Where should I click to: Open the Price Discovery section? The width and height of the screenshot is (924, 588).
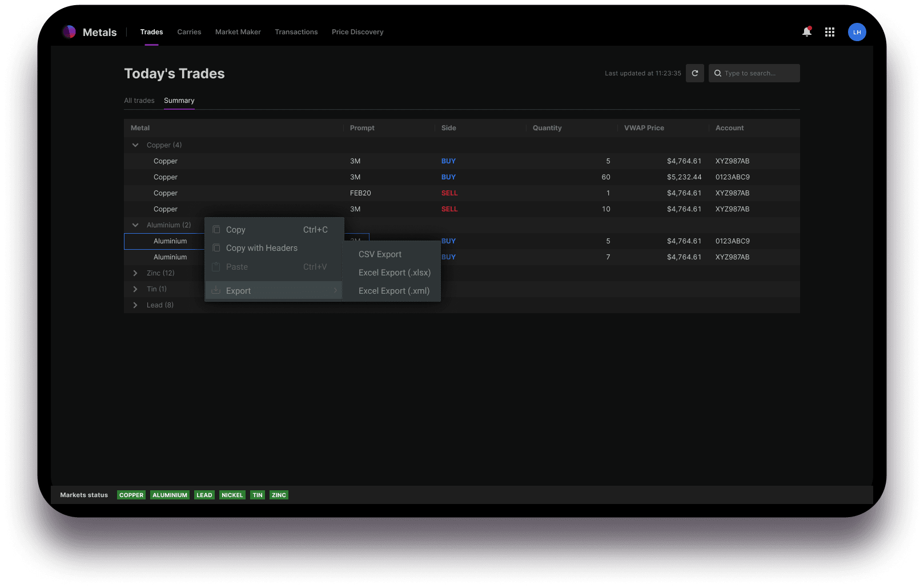point(357,32)
